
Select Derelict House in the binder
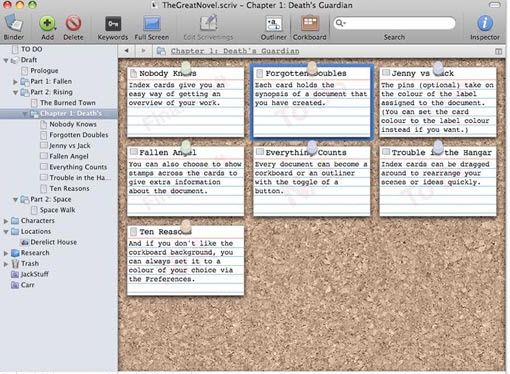pyautogui.click(x=54, y=242)
